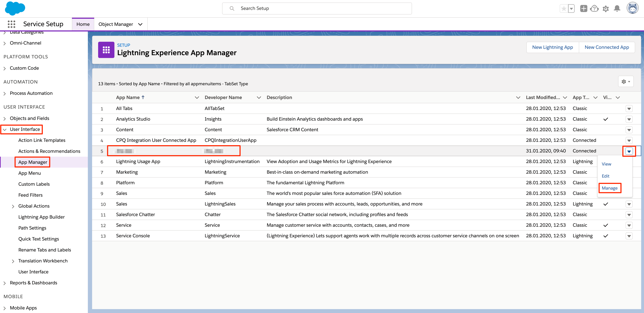Open row actions for Content
Viewport: 644px width, 313px height.
pyautogui.click(x=629, y=130)
